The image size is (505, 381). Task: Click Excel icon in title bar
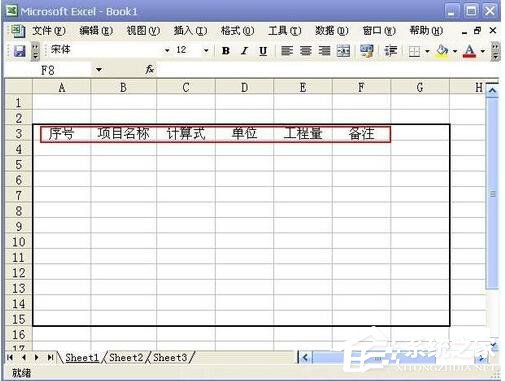[12, 11]
